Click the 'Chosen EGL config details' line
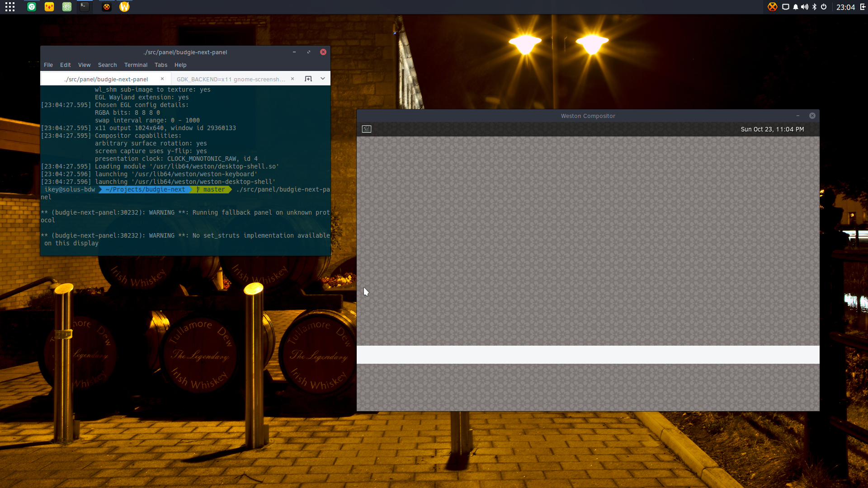The height and width of the screenshot is (488, 868). (x=115, y=105)
